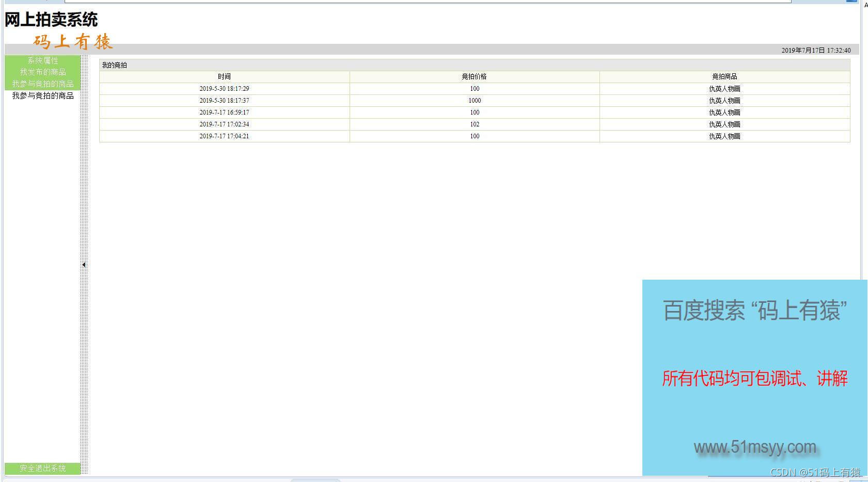Select the time cell 2019-7-17 17:02:34
The width and height of the screenshot is (868, 482).
tap(224, 124)
